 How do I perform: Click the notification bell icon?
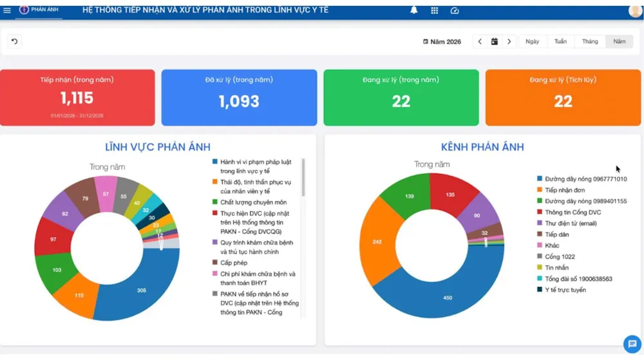pyautogui.click(x=413, y=10)
